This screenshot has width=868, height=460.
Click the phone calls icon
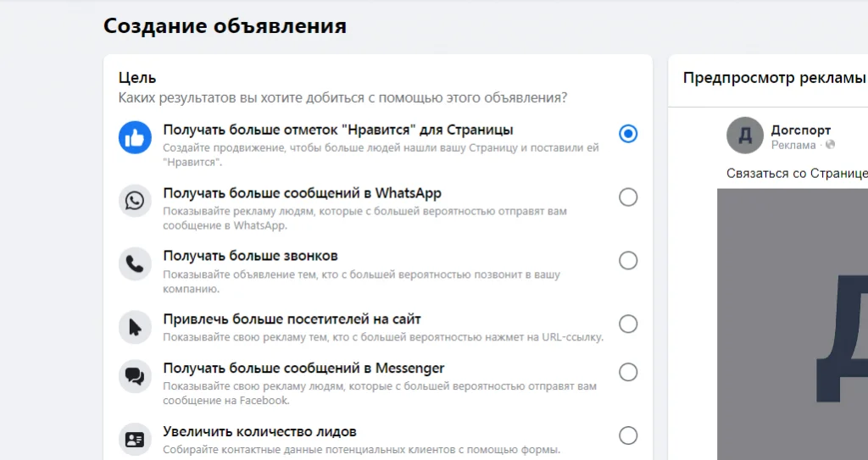135,263
